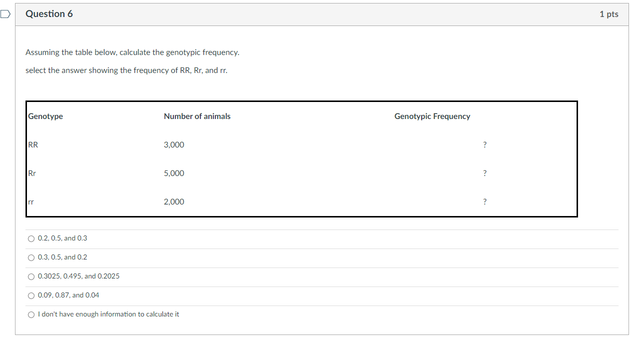644x350 pixels.
Task: Click the RR row label in the table
Action: [x=33, y=144]
